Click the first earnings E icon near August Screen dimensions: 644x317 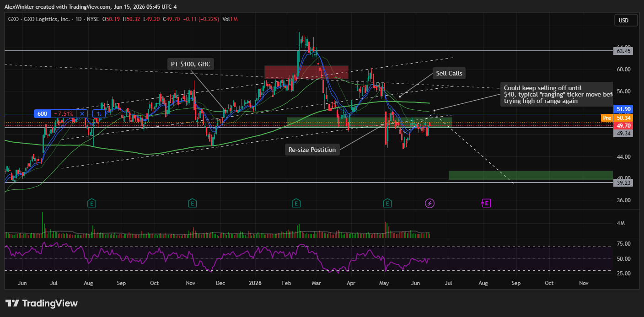pos(92,203)
